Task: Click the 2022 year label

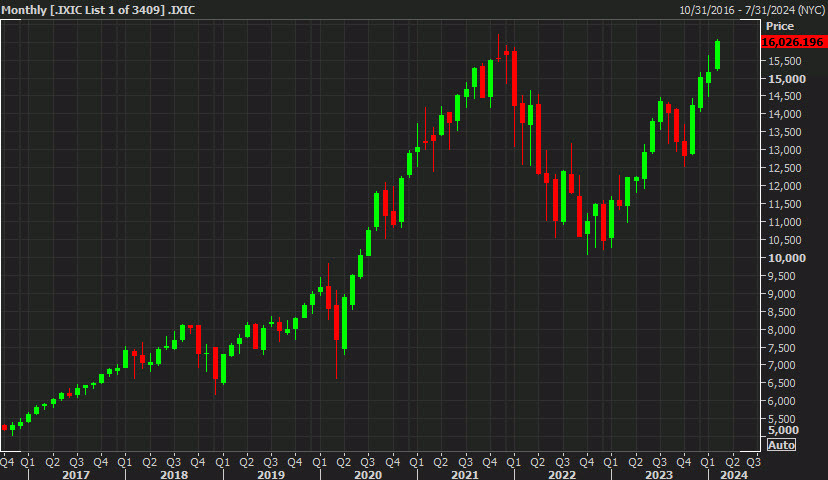Action: tap(562, 474)
